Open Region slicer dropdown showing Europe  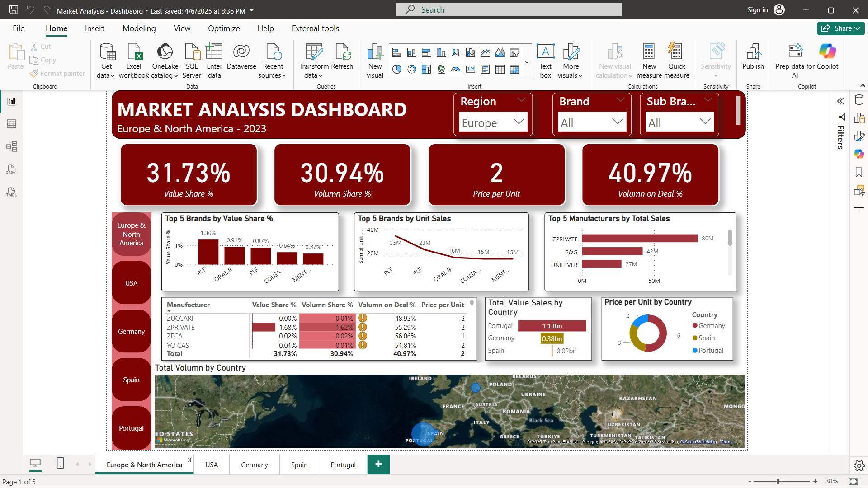tap(493, 122)
